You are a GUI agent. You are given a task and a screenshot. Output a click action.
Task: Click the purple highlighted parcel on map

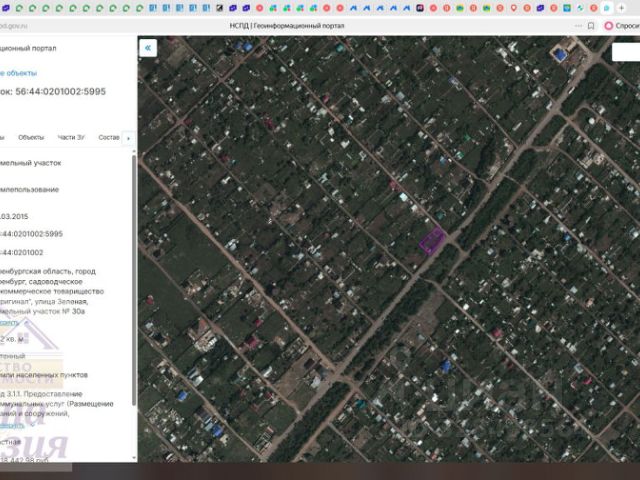(431, 241)
